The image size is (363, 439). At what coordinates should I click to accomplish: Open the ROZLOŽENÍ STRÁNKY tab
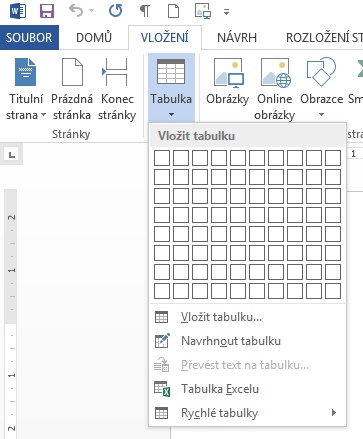pyautogui.click(x=324, y=37)
